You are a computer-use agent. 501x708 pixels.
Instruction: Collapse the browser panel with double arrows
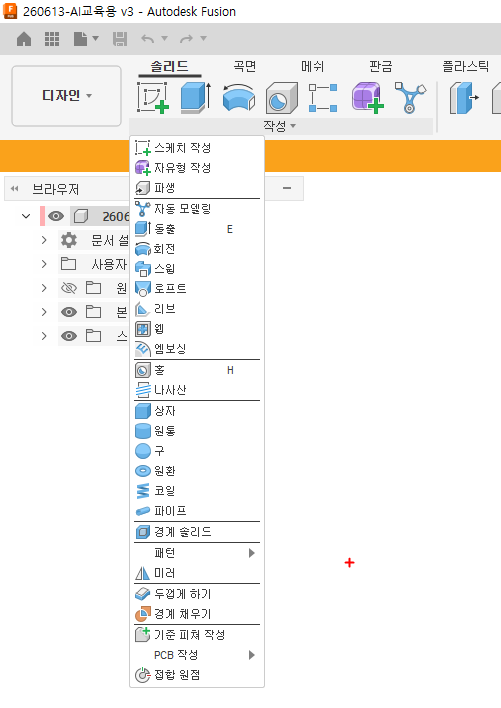point(14,189)
